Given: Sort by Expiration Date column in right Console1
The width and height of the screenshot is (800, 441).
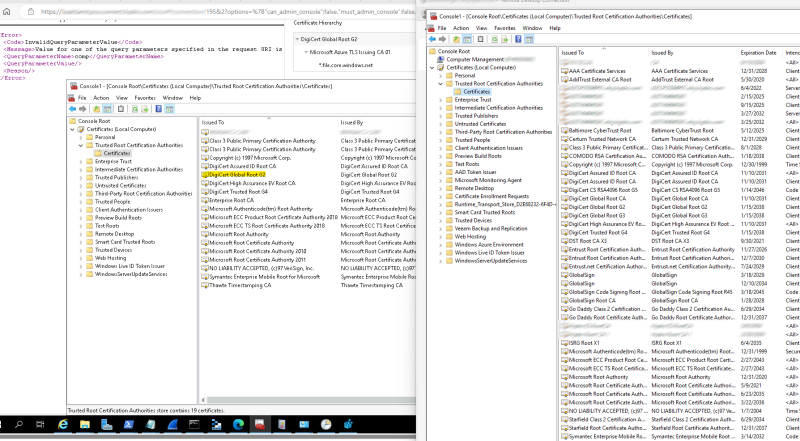Looking at the screenshot, I should 759,53.
